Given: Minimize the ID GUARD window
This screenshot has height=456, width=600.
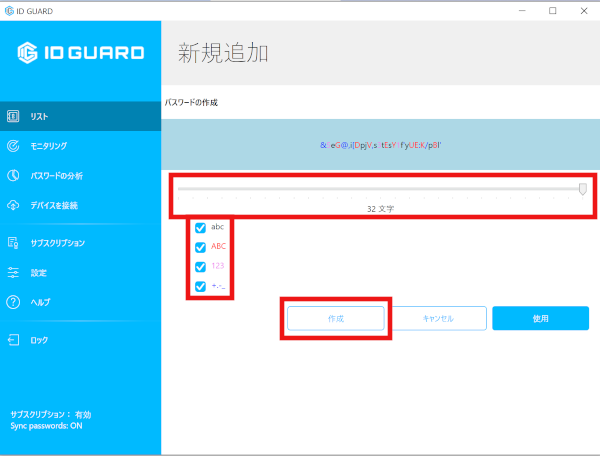Looking at the screenshot, I should coord(522,11).
